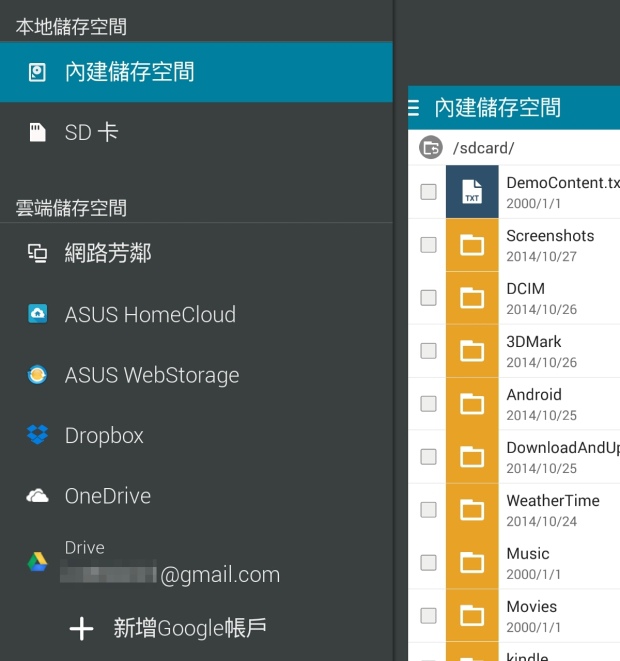
Task: Open the hamburger menu in file list header
Action: click(x=413, y=108)
